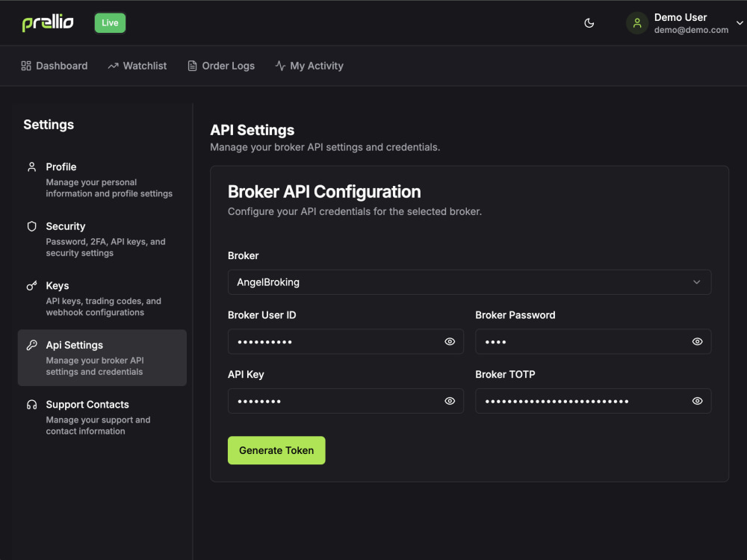The image size is (747, 560).
Task: Click the Api Settings key icon
Action: point(31,345)
